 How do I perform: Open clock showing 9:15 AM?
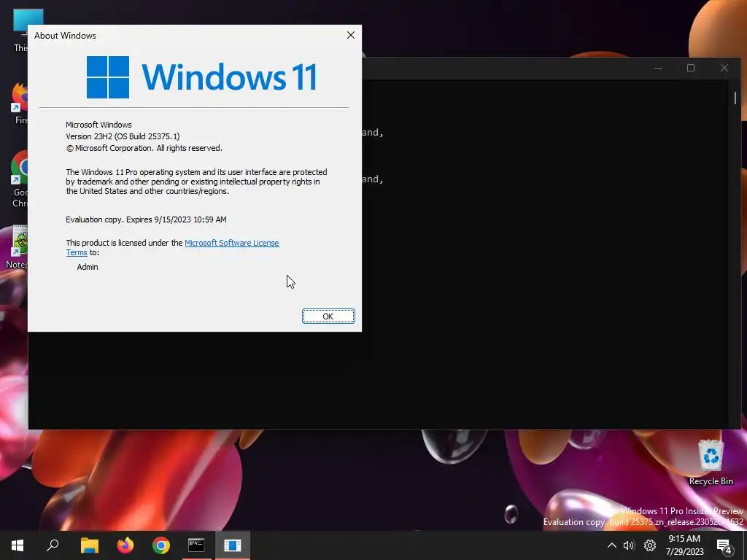pos(684,545)
